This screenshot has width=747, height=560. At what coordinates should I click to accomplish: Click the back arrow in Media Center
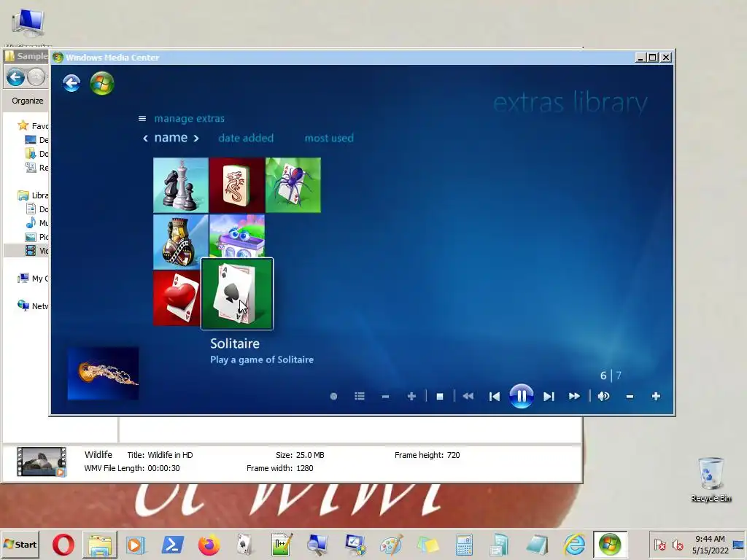pyautogui.click(x=71, y=83)
